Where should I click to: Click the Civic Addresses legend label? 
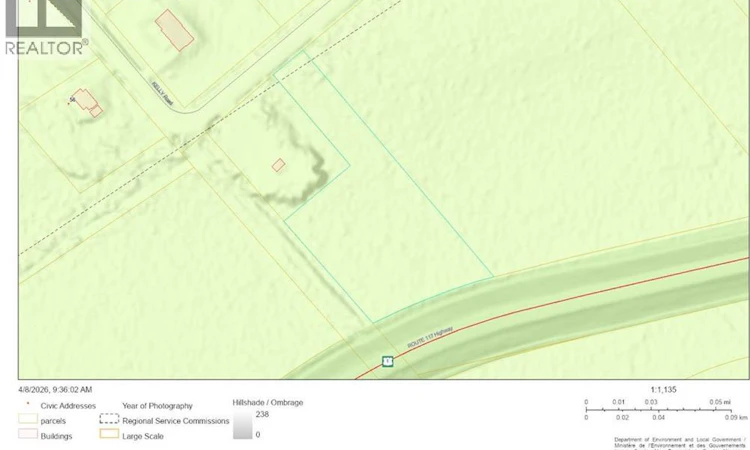68,406
